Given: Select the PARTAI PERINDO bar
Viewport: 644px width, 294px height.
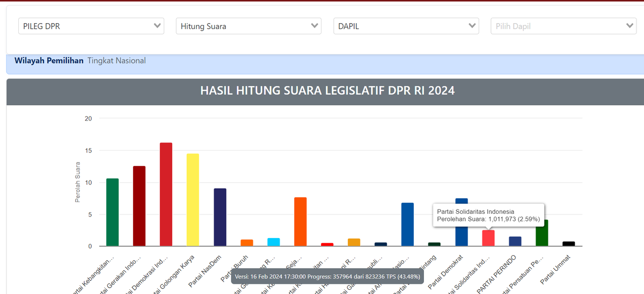Looking at the screenshot, I should coord(515,241).
